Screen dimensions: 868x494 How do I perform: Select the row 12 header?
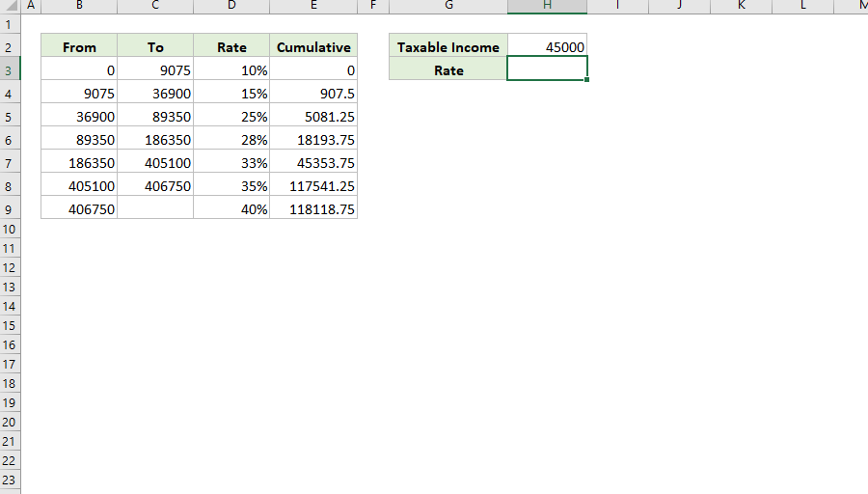tap(10, 267)
